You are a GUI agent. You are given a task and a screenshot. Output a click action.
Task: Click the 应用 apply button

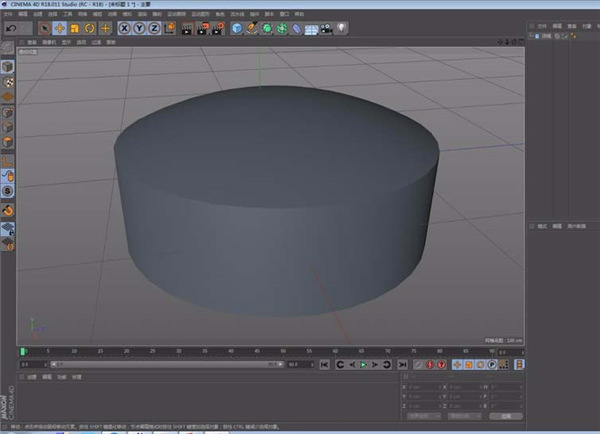point(506,414)
